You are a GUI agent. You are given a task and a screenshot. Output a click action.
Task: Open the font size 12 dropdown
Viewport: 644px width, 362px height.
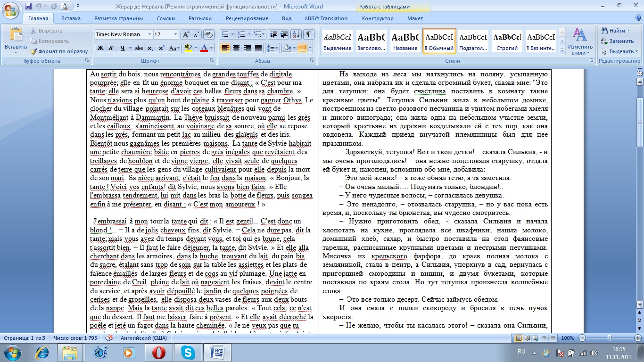coord(176,34)
